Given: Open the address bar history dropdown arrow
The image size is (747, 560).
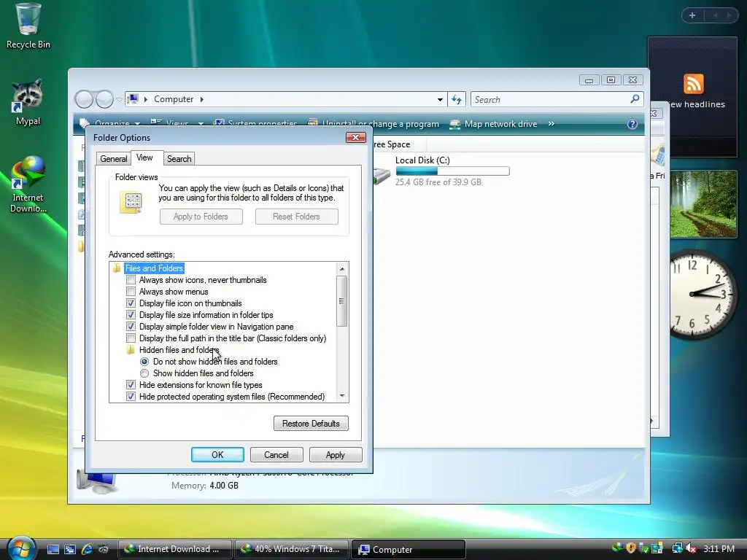Looking at the screenshot, I should click(x=440, y=99).
